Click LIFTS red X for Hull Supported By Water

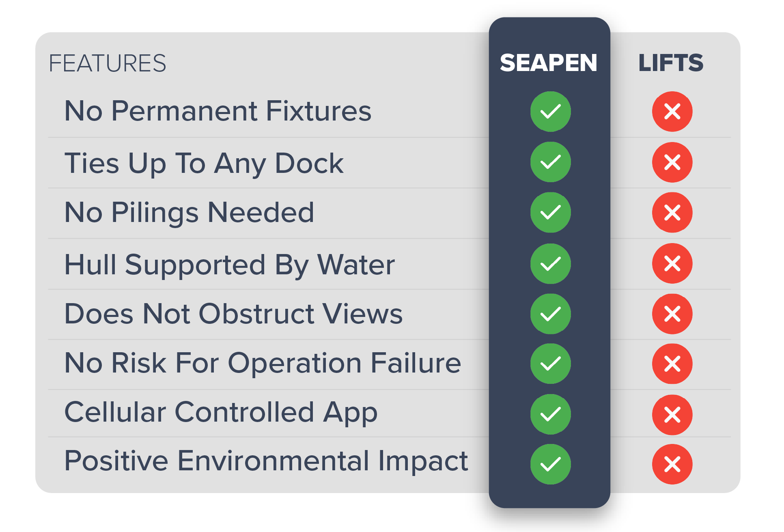pos(672,263)
